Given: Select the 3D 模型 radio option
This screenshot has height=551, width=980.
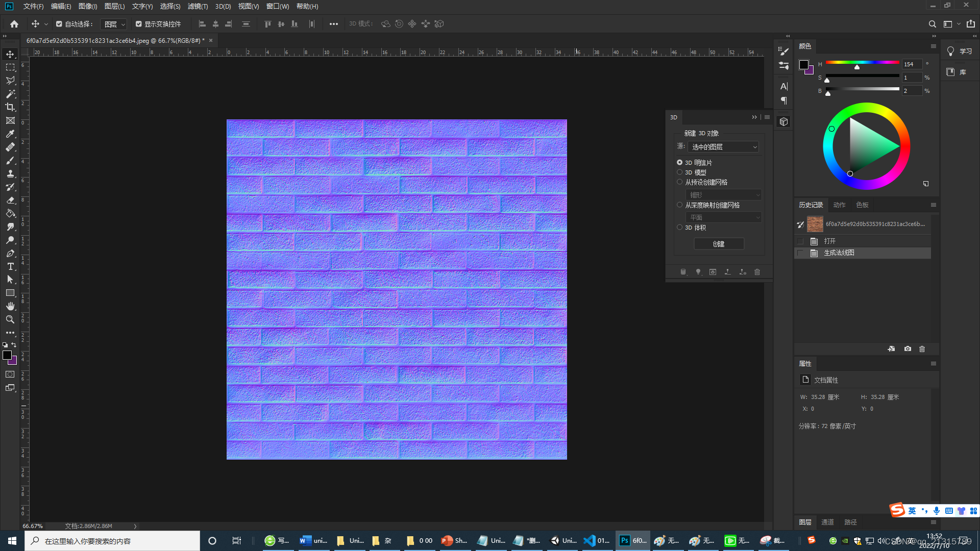Looking at the screenshot, I should tap(679, 172).
